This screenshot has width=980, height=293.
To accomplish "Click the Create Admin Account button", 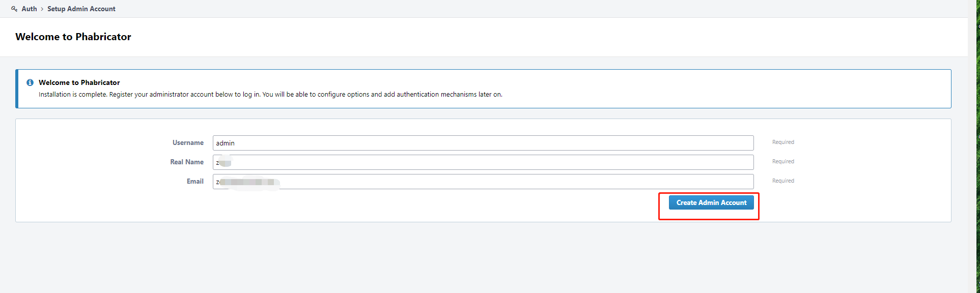I will click(711, 202).
